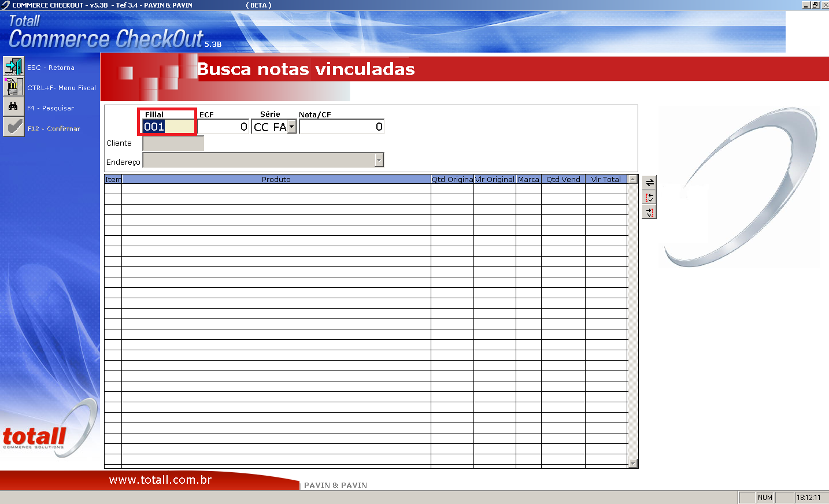Open the Menu Fiscal cash register icon
Screen dimensions: 829x504
click(13, 87)
